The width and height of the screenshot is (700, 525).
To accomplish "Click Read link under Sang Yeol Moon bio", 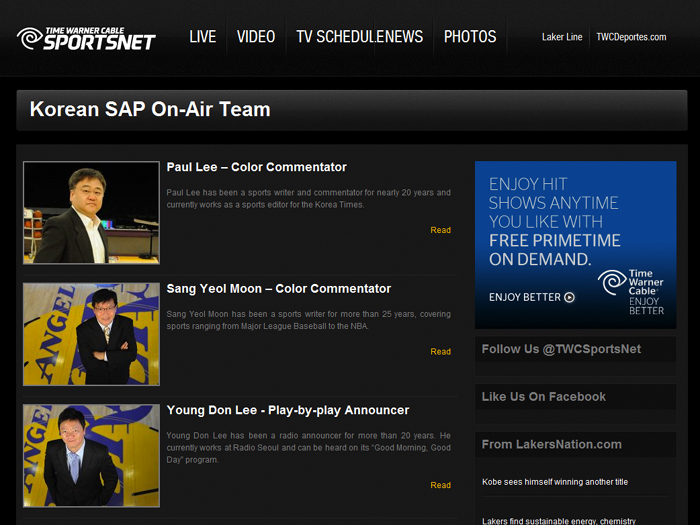I will click(x=441, y=351).
